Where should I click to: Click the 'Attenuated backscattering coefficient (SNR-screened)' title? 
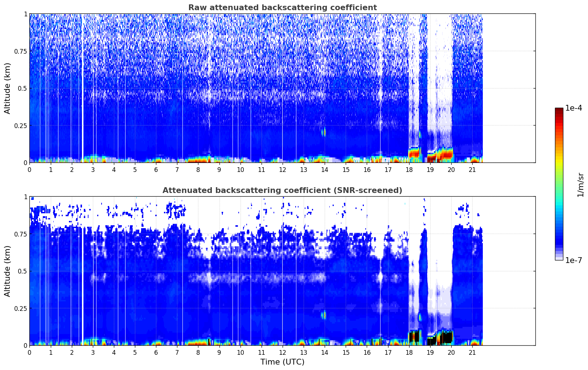(282, 190)
